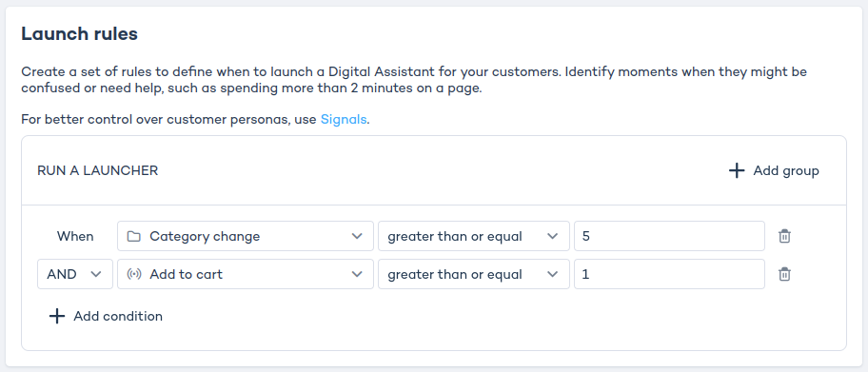Delete the Category change condition row
Image resolution: width=868 pixels, height=372 pixels.
coord(784,236)
